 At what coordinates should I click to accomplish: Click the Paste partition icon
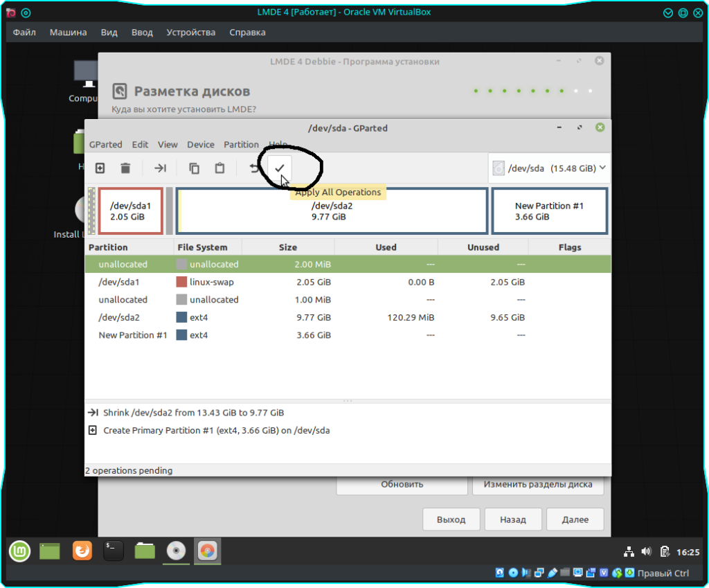[219, 168]
